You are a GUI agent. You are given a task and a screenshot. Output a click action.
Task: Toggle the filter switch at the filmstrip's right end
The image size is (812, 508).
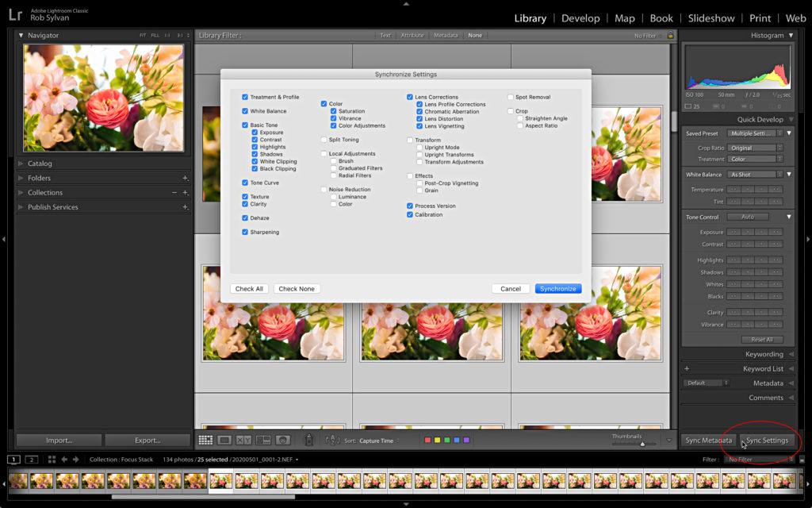coord(802,460)
